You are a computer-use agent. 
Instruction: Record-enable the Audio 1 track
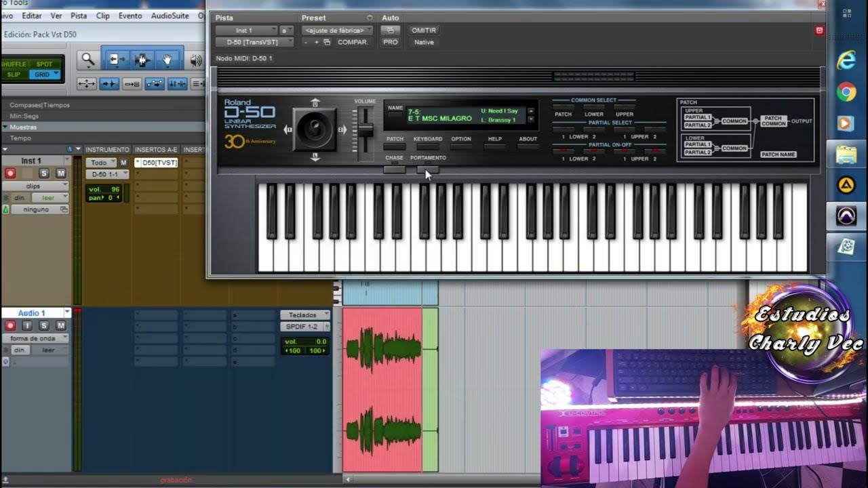tap(10, 326)
